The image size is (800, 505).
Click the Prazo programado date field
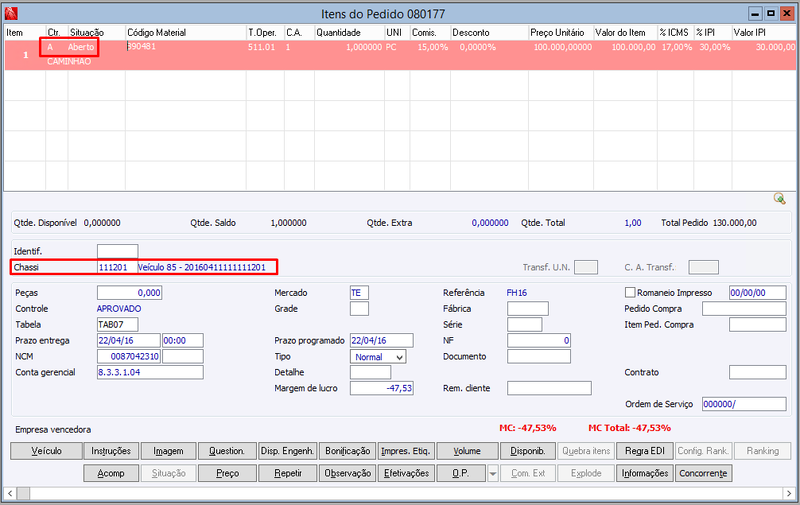pyautogui.click(x=382, y=340)
